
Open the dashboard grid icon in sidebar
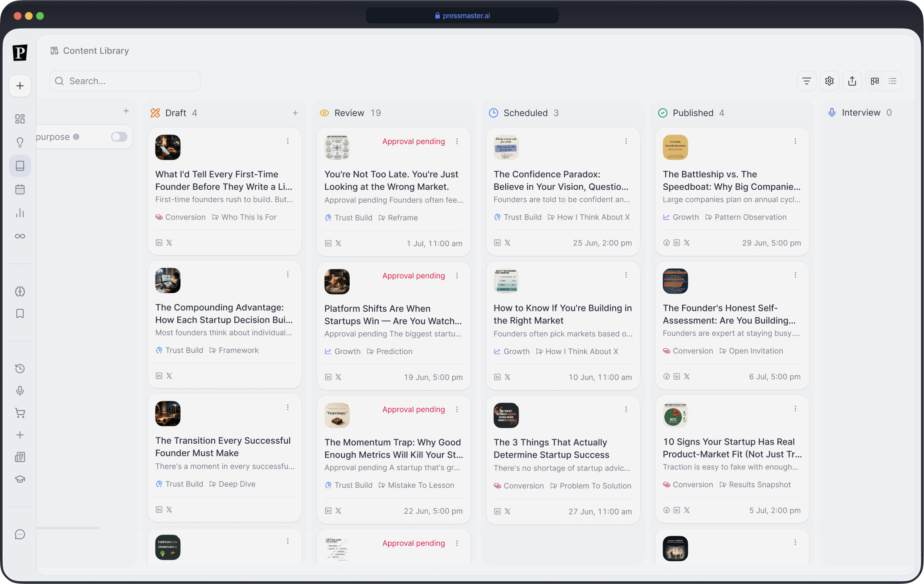tap(20, 119)
